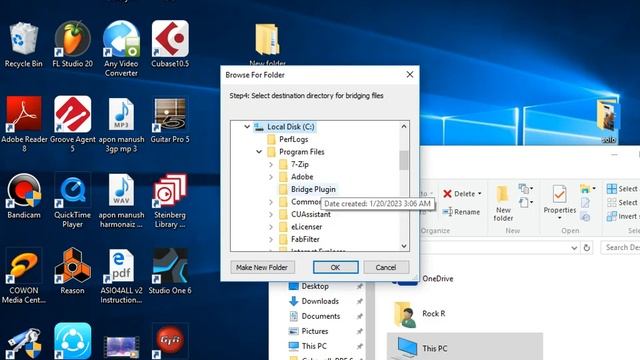Select the solo folder on desktop
This screenshot has width=640, height=360.
(608, 121)
